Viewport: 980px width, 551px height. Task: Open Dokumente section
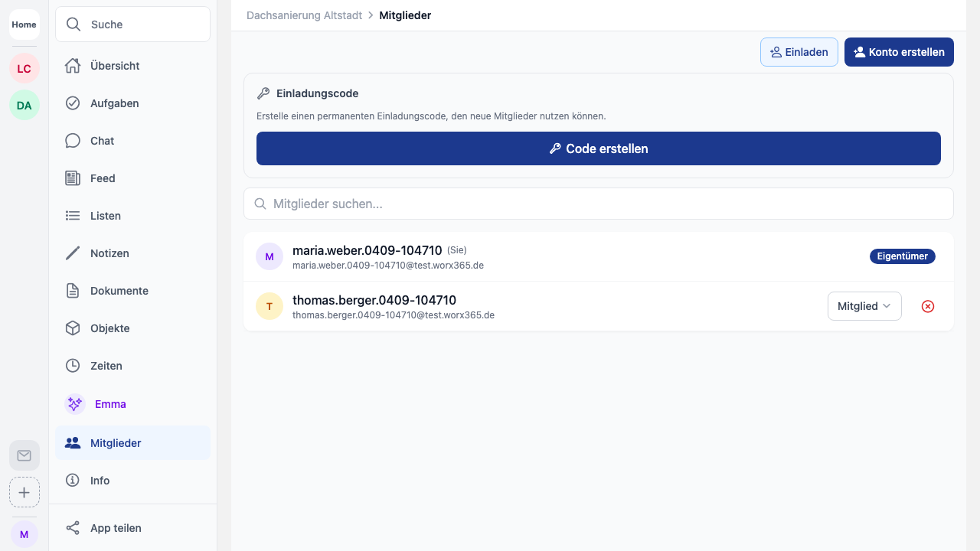pos(119,291)
